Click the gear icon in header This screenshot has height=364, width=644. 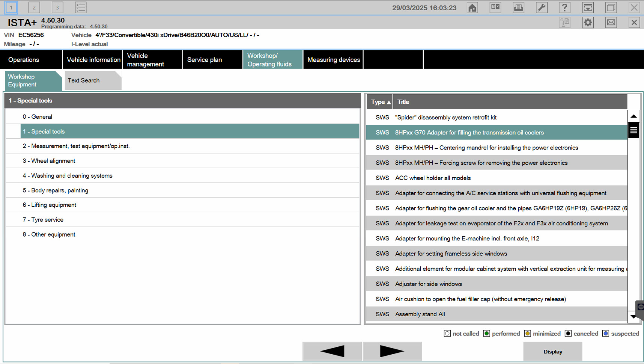pos(588,23)
